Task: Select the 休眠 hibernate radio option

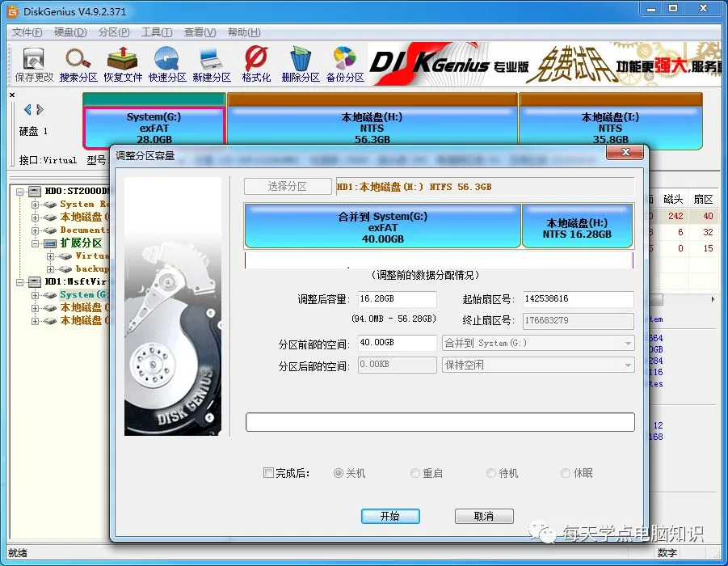Action: [x=566, y=473]
